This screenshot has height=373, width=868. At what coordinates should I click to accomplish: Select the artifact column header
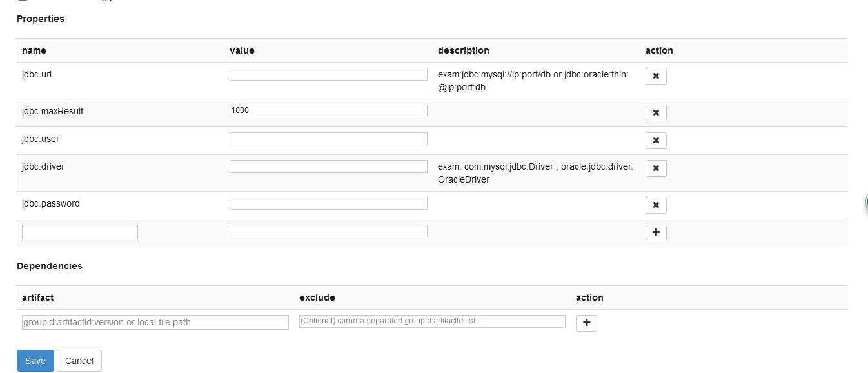tap(38, 297)
